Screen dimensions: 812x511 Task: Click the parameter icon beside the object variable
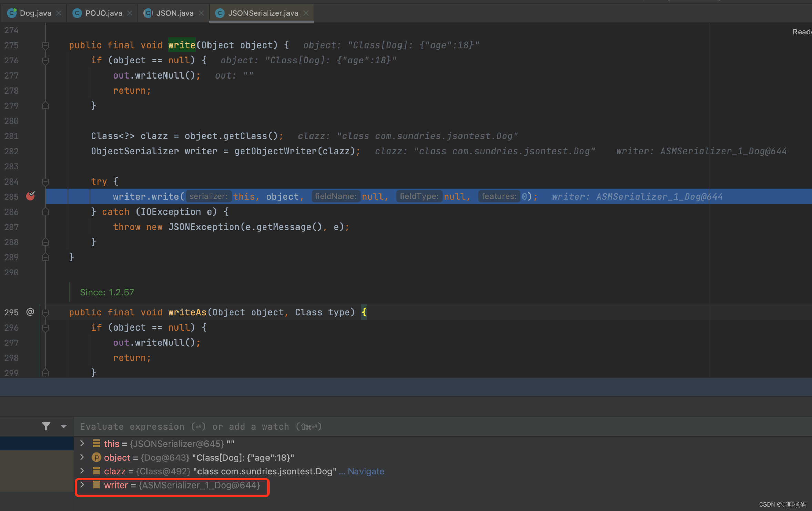tap(97, 457)
